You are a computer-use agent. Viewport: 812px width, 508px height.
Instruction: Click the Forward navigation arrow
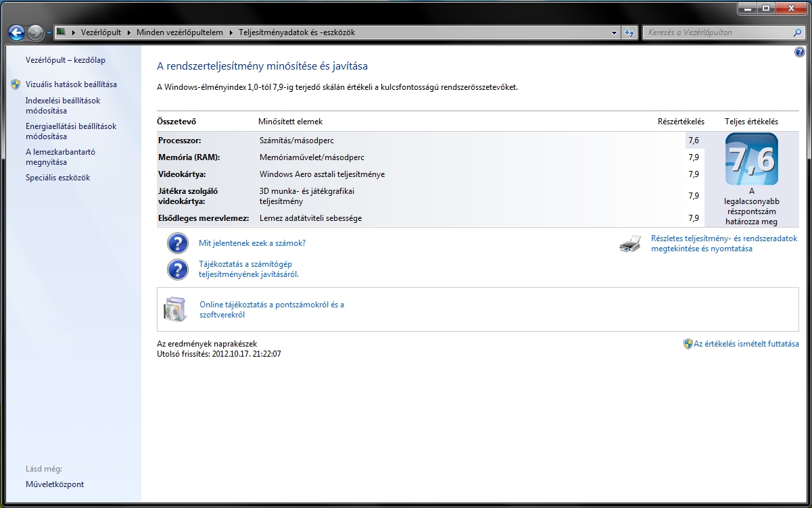(36, 32)
